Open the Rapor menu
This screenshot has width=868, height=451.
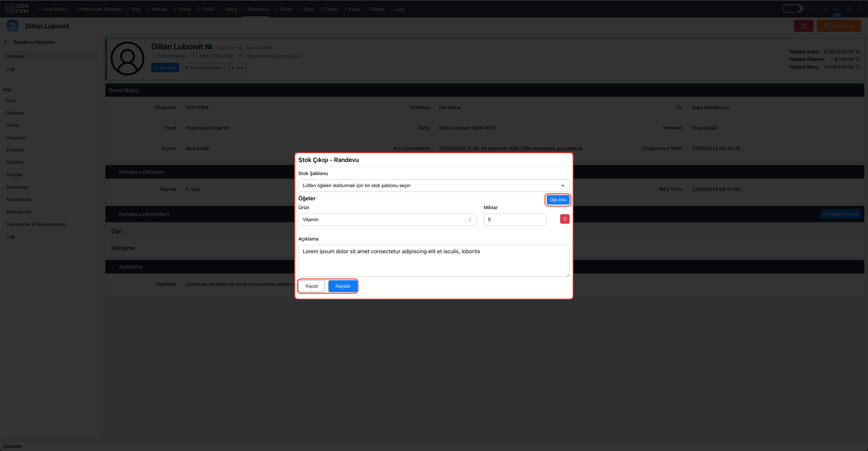(375, 9)
